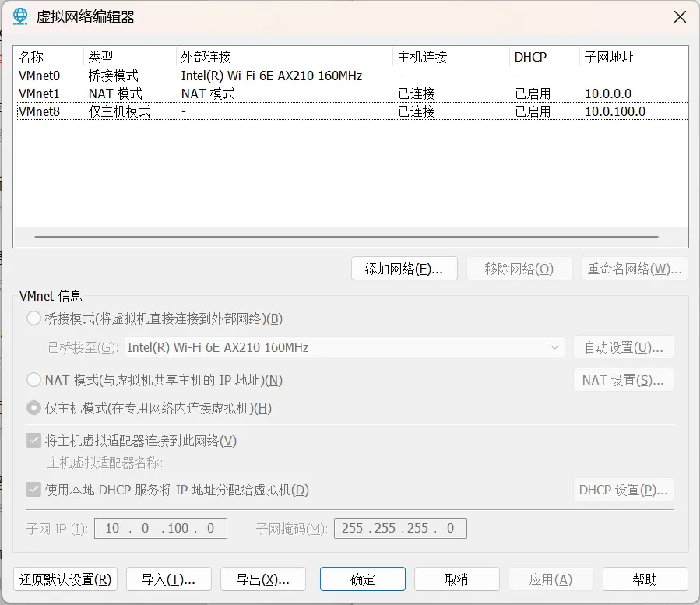
Task: Click the 子网地址 column header
Action: pyautogui.click(x=608, y=57)
